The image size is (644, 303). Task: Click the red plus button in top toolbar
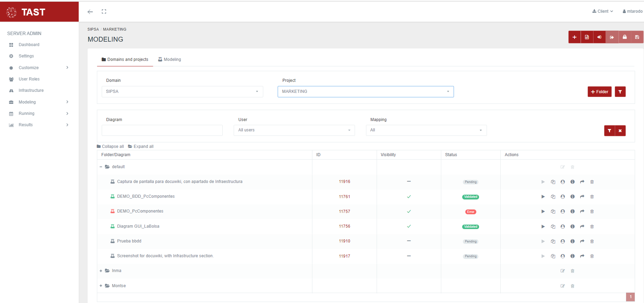coord(574,37)
